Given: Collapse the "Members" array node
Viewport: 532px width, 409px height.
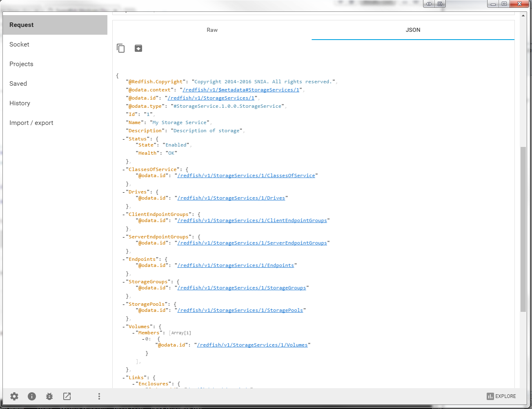Looking at the screenshot, I should pyautogui.click(x=134, y=333).
